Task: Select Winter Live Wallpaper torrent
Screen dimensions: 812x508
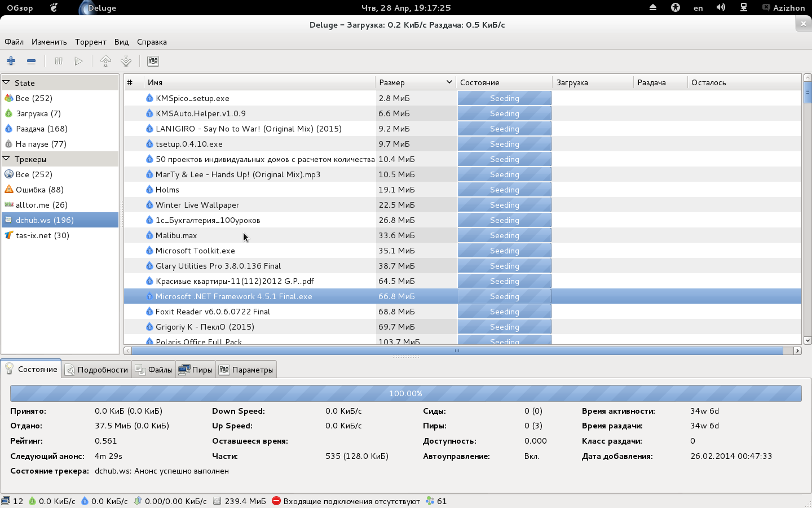Action: tap(462, 205)
